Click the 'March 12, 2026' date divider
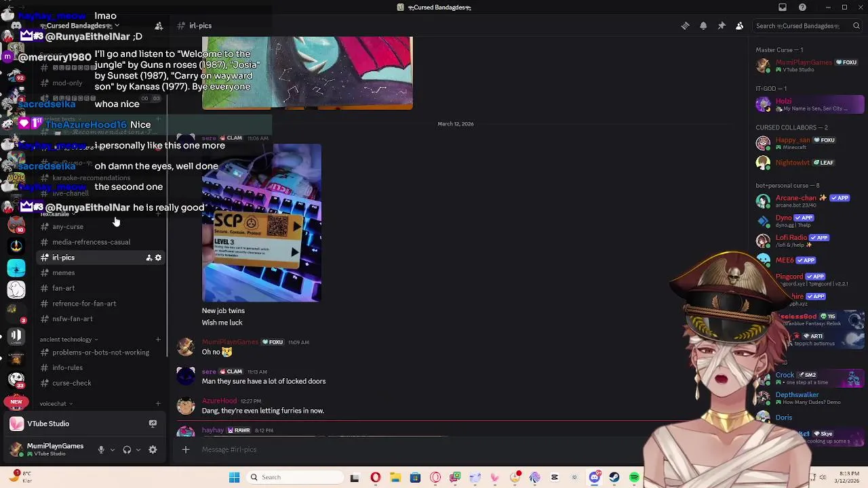This screenshot has height=488, width=868. coord(456,124)
